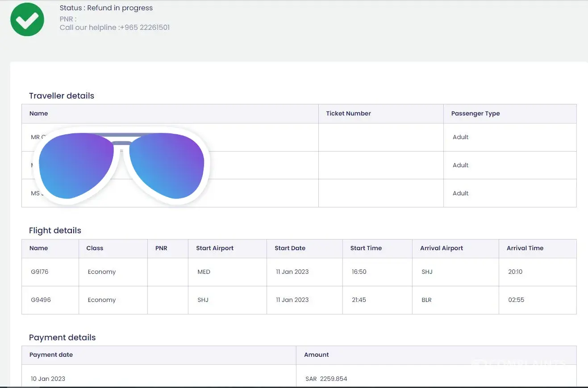588x388 pixels.
Task: Click the Amount column header
Action: click(x=316, y=355)
